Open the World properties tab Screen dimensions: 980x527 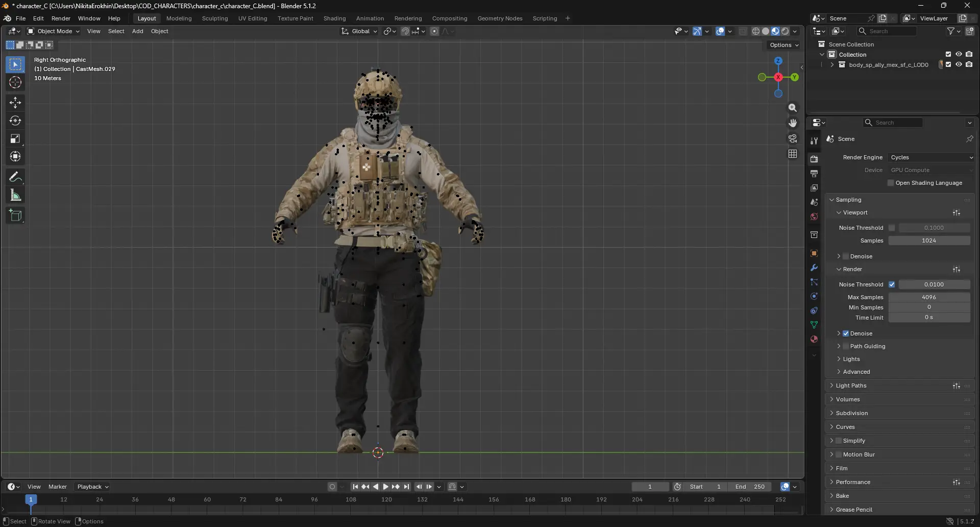[x=814, y=217]
